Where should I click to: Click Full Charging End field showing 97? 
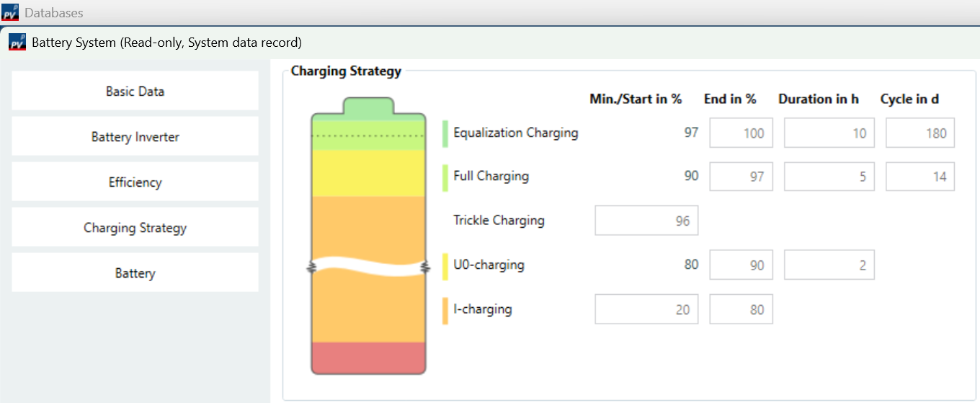coord(741,177)
